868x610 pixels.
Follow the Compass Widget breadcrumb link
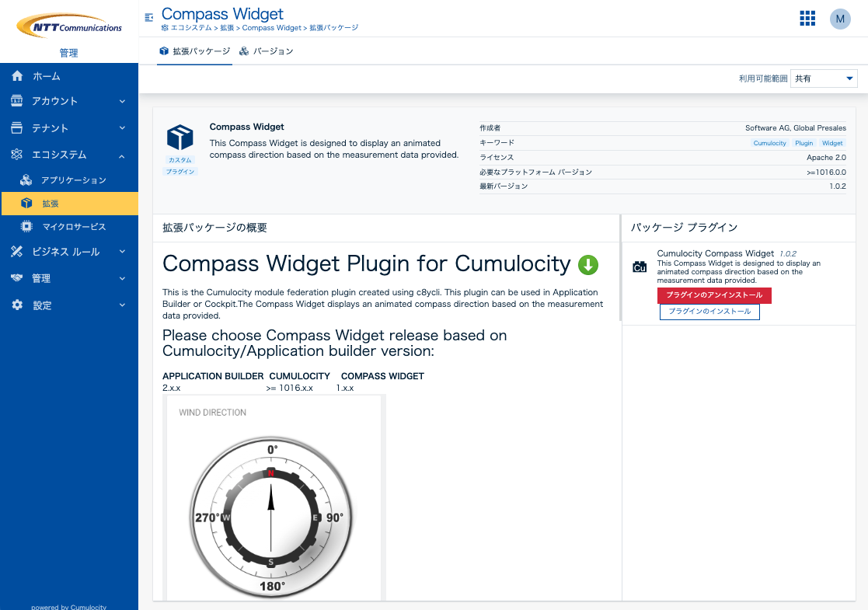coord(271,28)
